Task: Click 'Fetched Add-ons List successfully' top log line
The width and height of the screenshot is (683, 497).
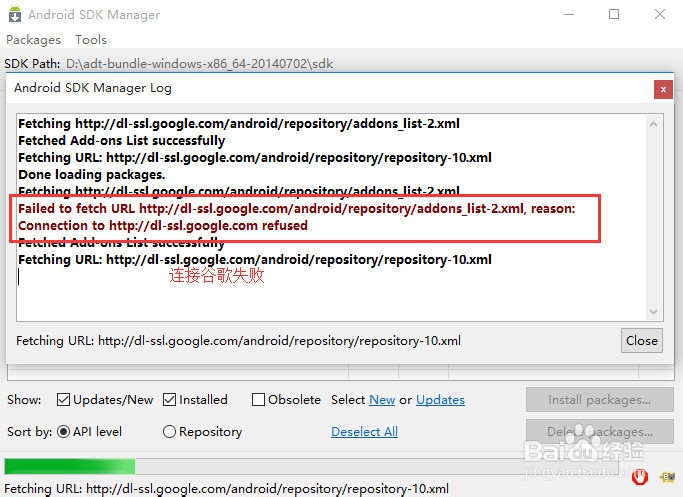Action: click(122, 141)
